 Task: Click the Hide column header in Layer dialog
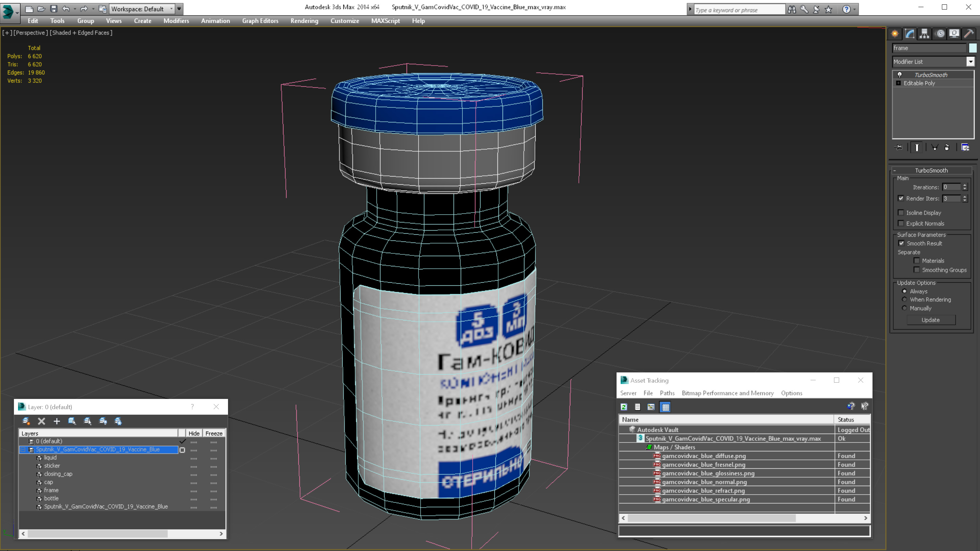(x=194, y=433)
